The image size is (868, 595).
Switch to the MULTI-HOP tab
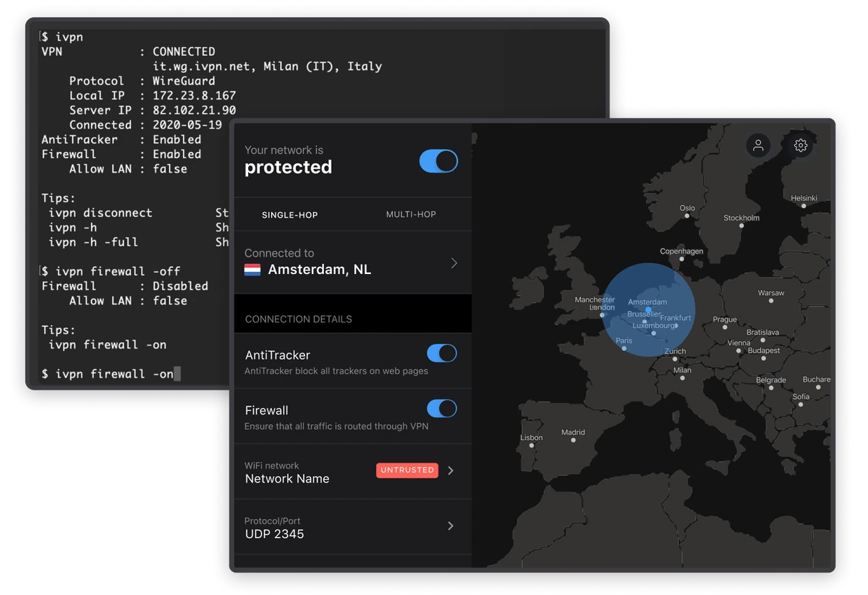coord(411,214)
